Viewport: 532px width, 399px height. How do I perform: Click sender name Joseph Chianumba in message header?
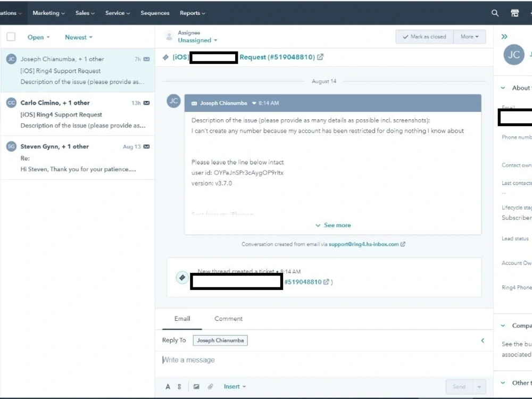point(223,103)
